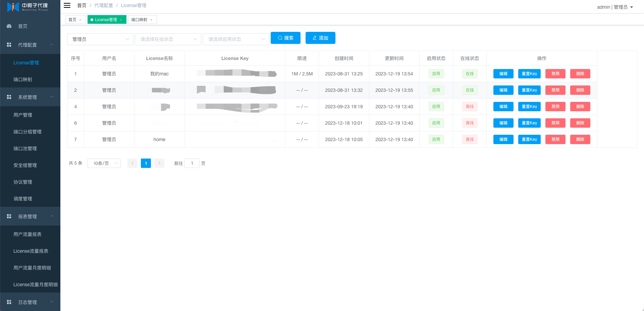This screenshot has height=311, width=644.
Task: Open the 管理员 user filter dropdown
Action: click(100, 39)
